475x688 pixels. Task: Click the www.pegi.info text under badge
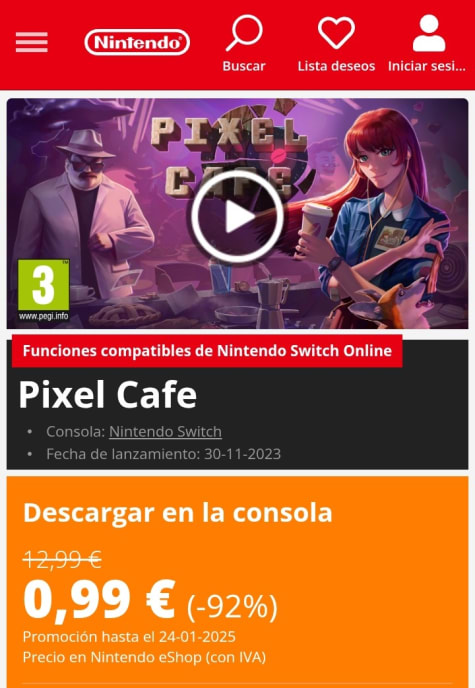point(43,316)
